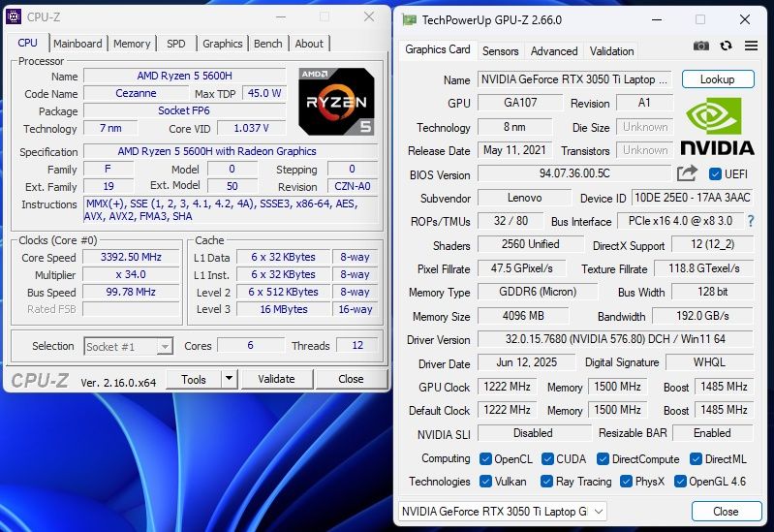Toggle the PhysX checkbox
The width and height of the screenshot is (774, 532).
627,481
